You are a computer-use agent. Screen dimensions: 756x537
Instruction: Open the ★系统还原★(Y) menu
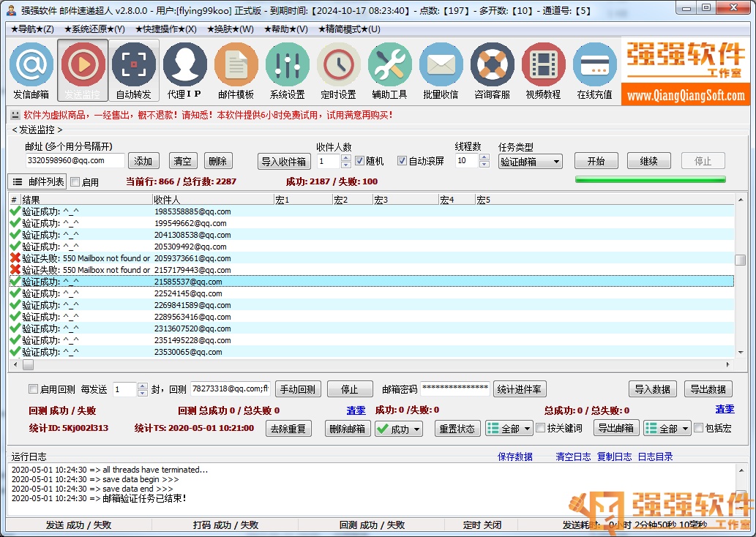94,29
